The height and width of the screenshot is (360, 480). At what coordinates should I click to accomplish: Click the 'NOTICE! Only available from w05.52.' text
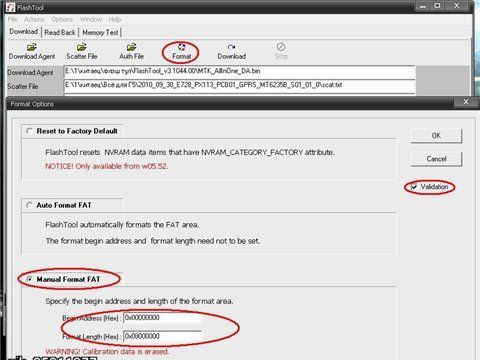(106, 166)
